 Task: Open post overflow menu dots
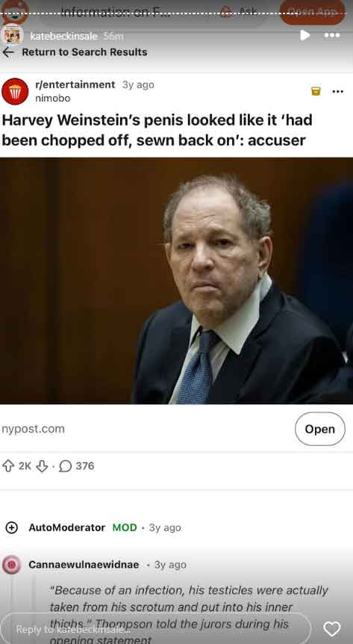coord(337,91)
